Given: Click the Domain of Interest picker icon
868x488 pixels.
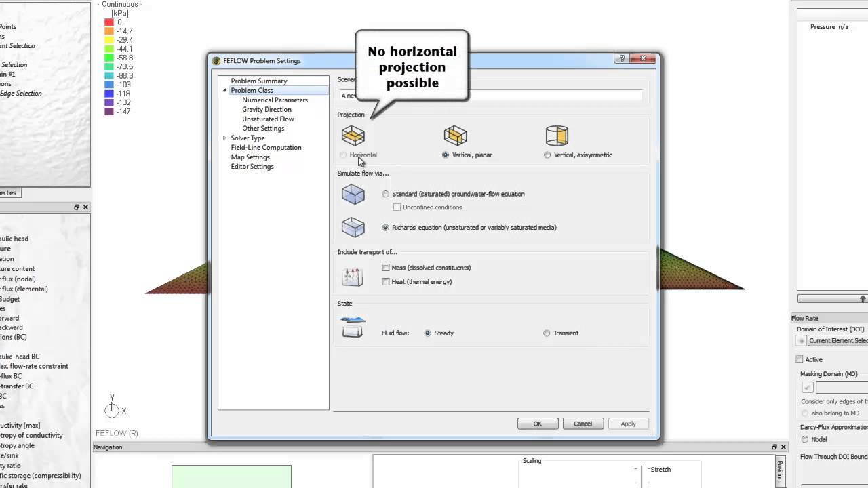Looking at the screenshot, I should click(x=802, y=341).
